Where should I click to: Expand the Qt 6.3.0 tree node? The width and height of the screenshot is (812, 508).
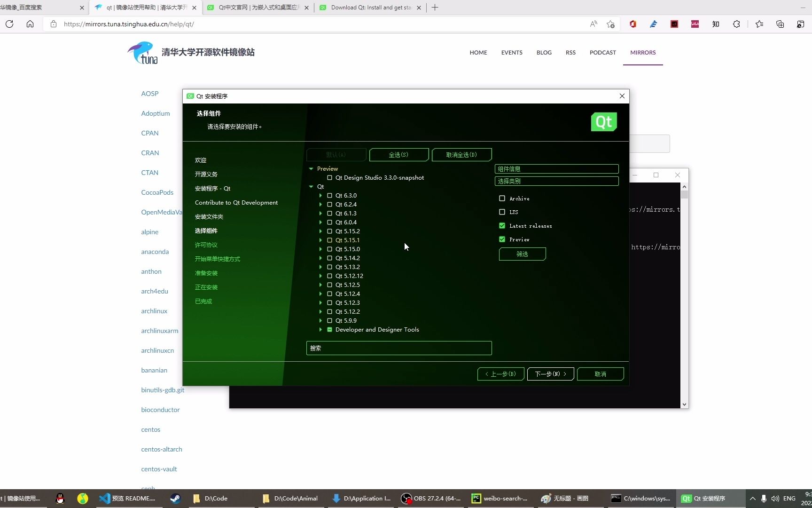pos(321,195)
